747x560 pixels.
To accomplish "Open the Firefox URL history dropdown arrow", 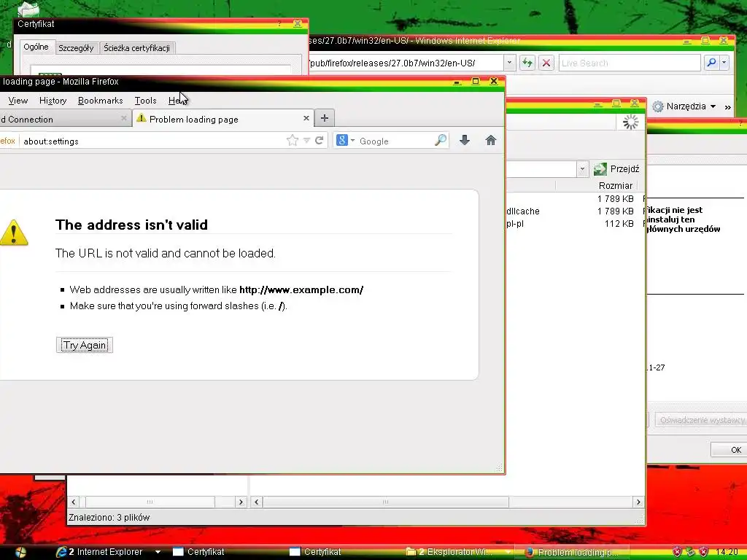I will pos(306,141).
